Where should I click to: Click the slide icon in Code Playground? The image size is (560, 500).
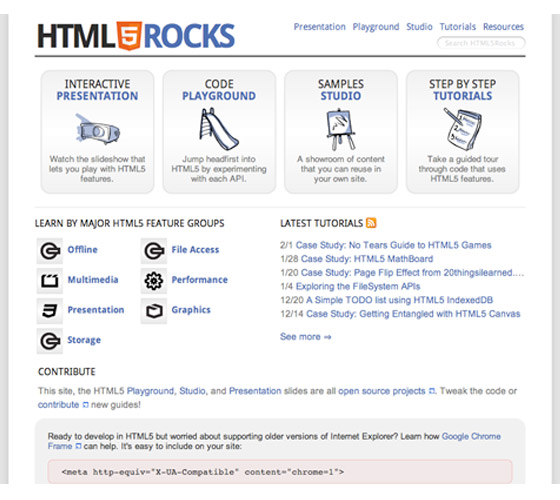click(219, 129)
